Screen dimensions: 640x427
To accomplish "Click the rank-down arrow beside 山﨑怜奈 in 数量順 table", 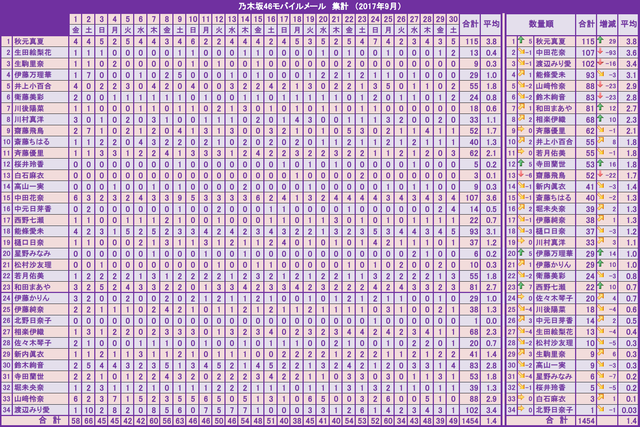I will [x=521, y=85].
